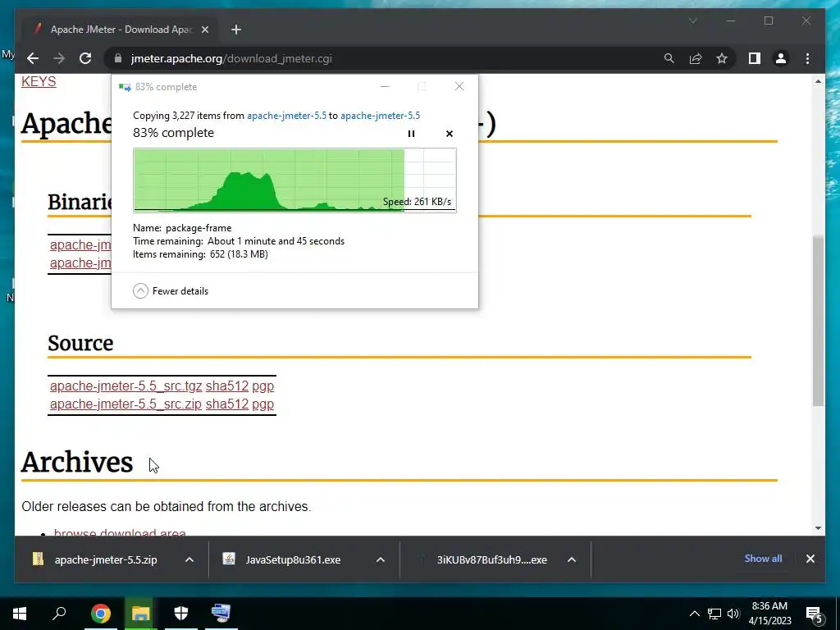Open network status tray icon
This screenshot has height=630, width=840.
pos(714,614)
